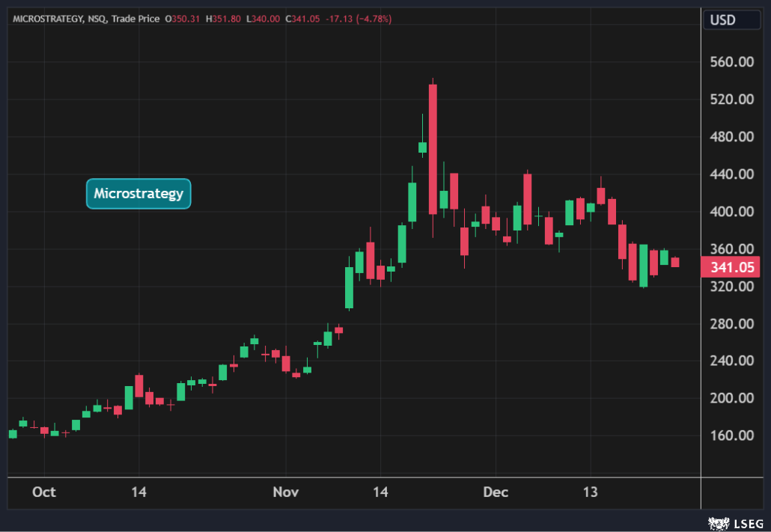Click the 160.00 price axis label
The width and height of the screenshot is (771, 532).
pyautogui.click(x=733, y=435)
